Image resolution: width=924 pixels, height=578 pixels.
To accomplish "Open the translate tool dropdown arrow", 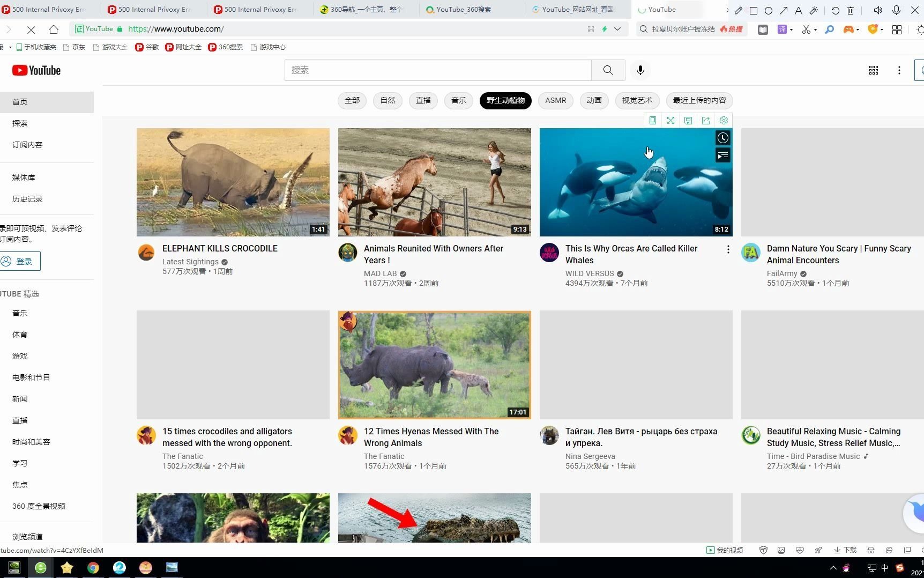I will 792,29.
